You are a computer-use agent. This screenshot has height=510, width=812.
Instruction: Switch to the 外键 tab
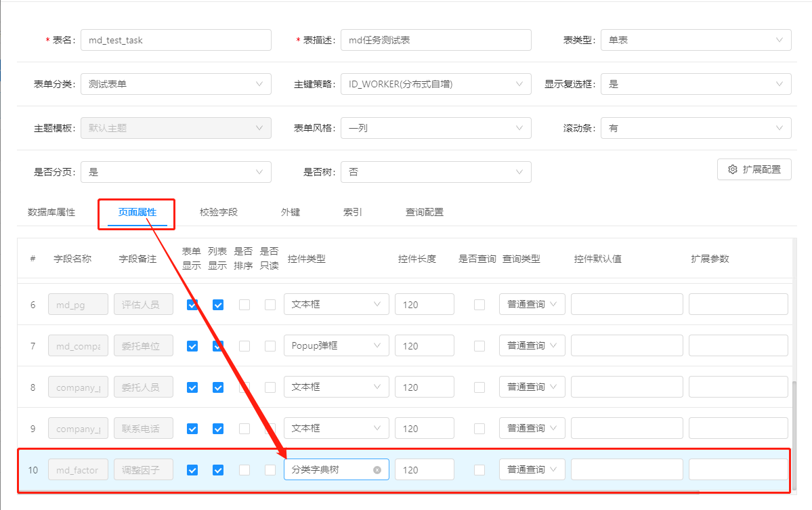pyautogui.click(x=290, y=211)
